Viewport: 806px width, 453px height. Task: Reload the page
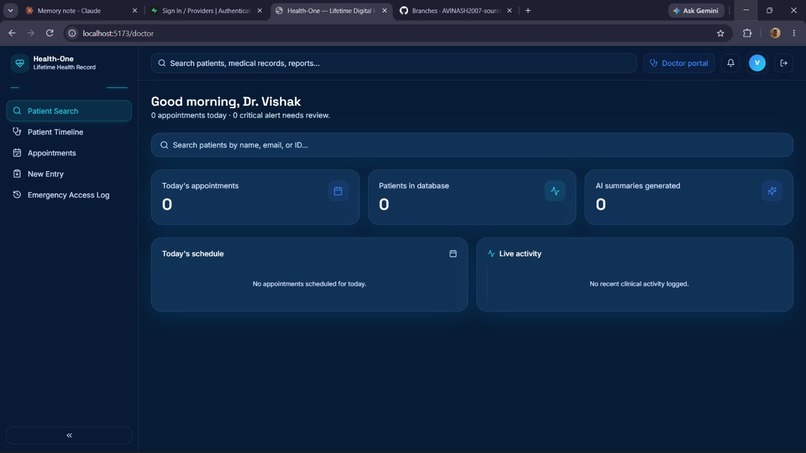[49, 33]
